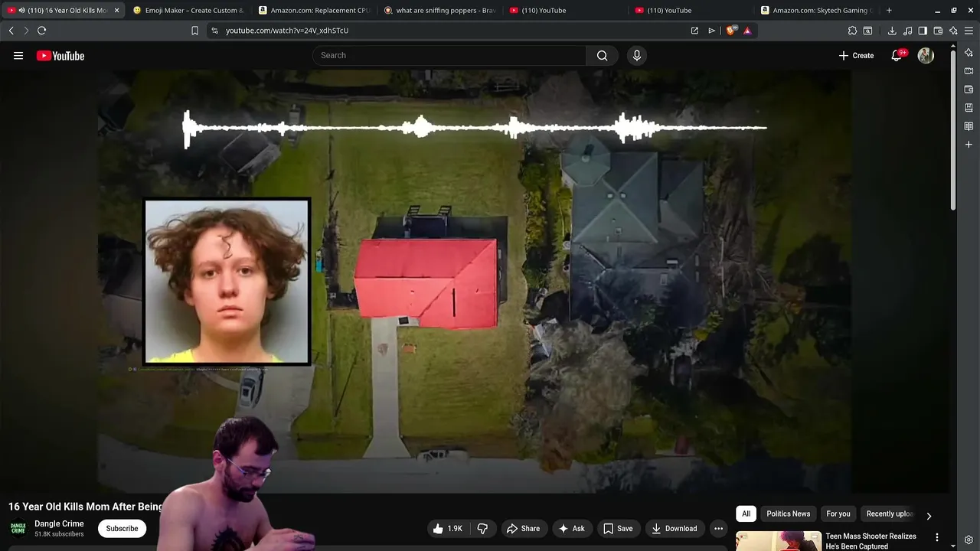The width and height of the screenshot is (980, 551).
Task: Show more filter chips with right chevron
Action: [929, 516]
